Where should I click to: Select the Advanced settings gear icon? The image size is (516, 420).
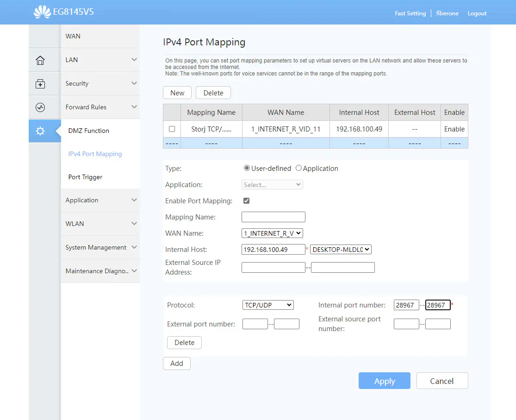coord(40,131)
